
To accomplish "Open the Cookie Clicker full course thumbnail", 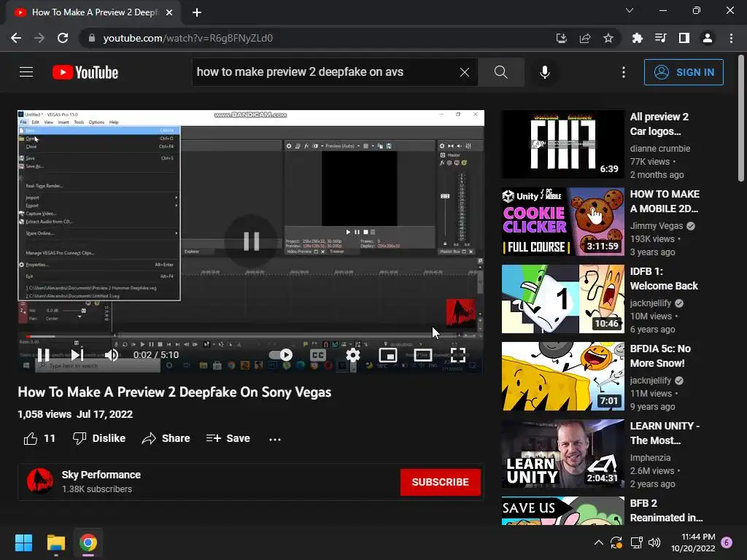I will click(562, 222).
